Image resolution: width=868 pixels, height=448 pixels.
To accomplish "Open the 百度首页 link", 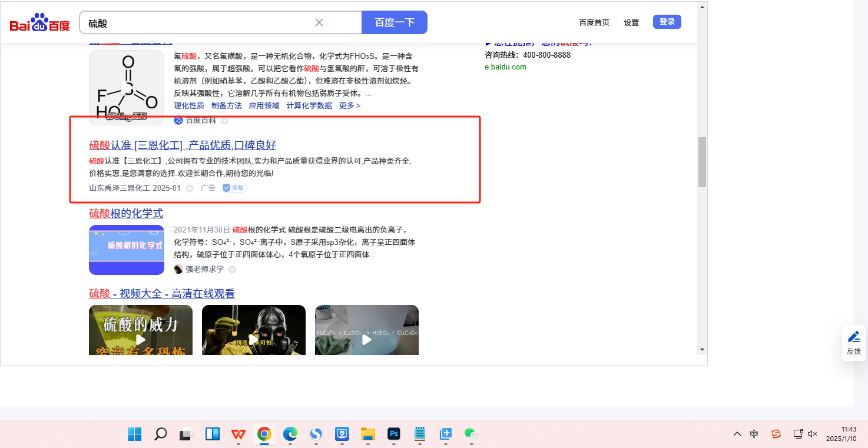I will click(x=594, y=23).
